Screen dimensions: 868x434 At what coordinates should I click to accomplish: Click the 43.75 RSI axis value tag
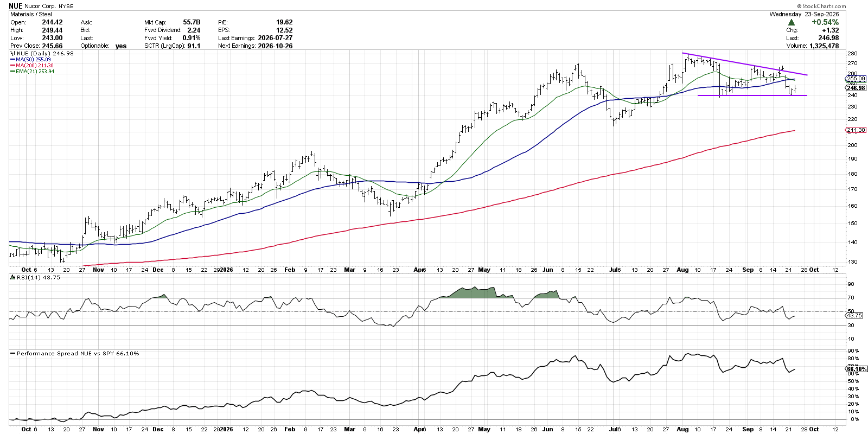pos(854,315)
